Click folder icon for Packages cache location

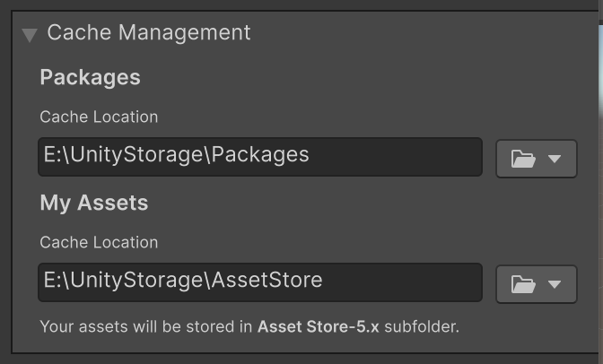pyautogui.click(x=523, y=159)
